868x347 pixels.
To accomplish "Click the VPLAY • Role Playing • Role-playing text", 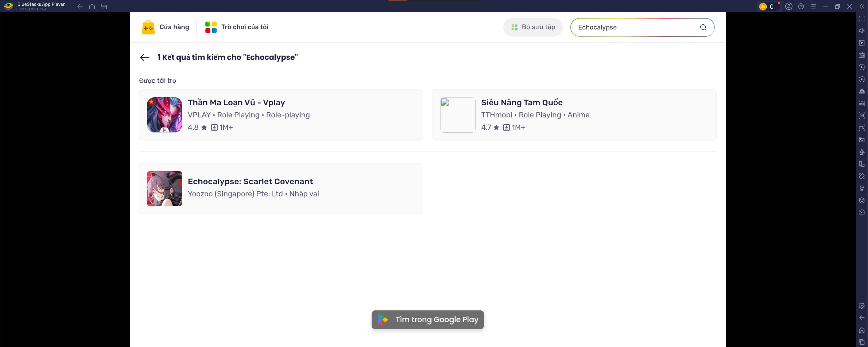I will point(249,115).
